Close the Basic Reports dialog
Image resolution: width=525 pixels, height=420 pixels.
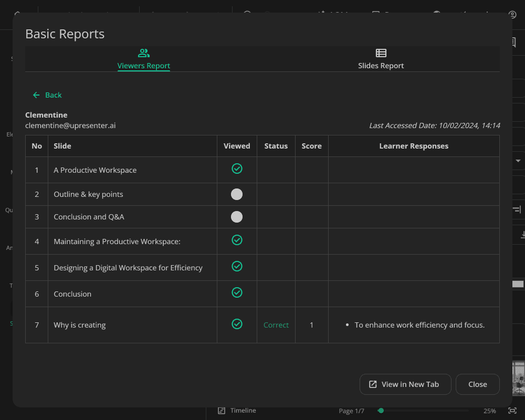point(477,384)
